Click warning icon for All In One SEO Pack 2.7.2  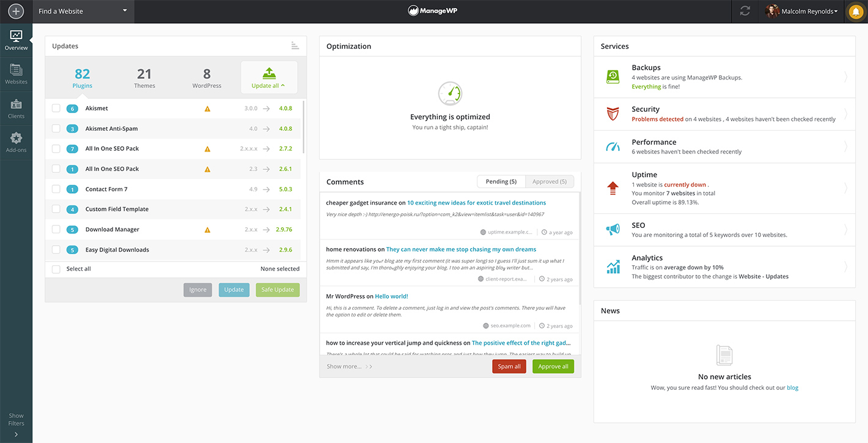pos(207,149)
